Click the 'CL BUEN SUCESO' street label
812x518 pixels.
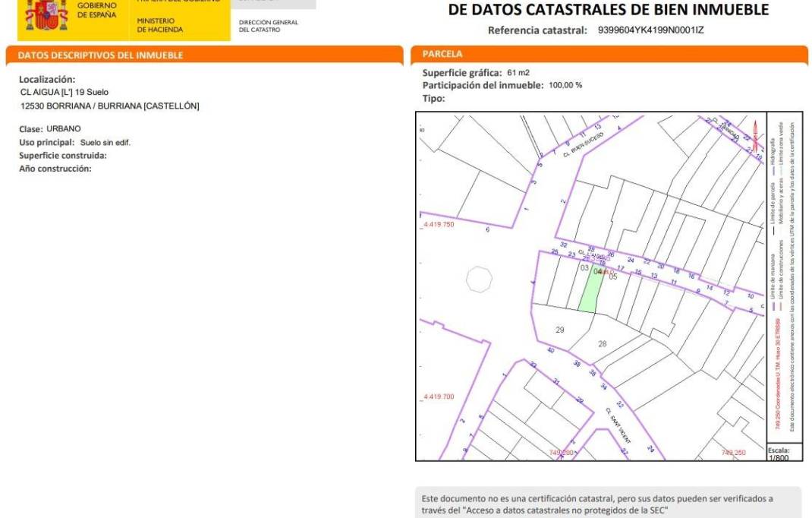[584, 144]
